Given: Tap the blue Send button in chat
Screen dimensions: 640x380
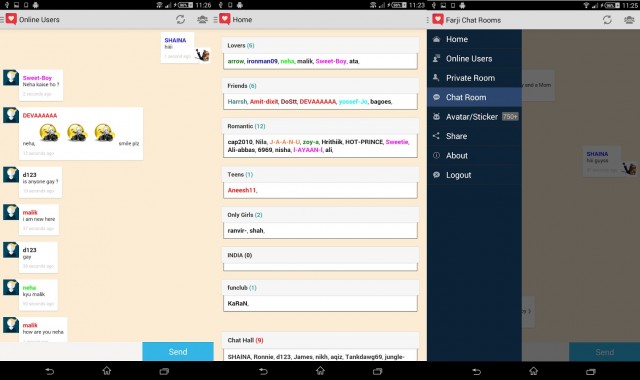Looking at the screenshot, I should point(178,351).
